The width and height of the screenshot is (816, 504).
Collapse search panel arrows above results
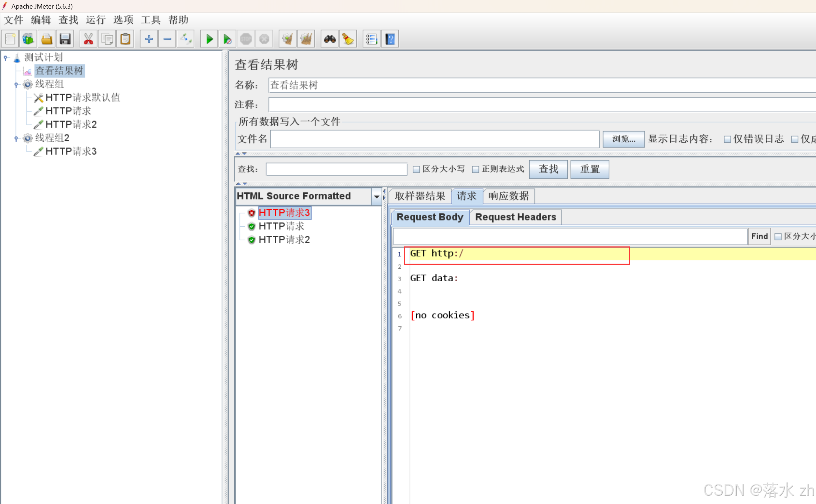pyautogui.click(x=241, y=184)
